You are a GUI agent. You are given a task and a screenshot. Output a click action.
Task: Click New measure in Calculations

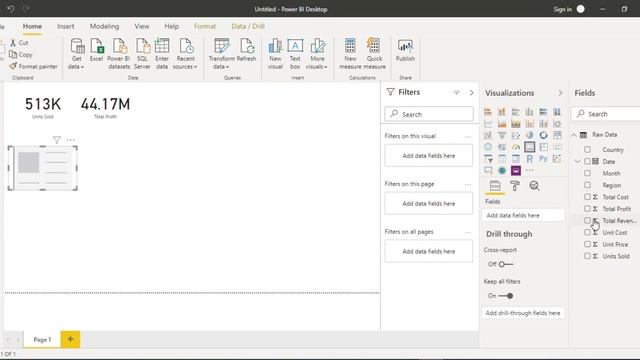(350, 53)
